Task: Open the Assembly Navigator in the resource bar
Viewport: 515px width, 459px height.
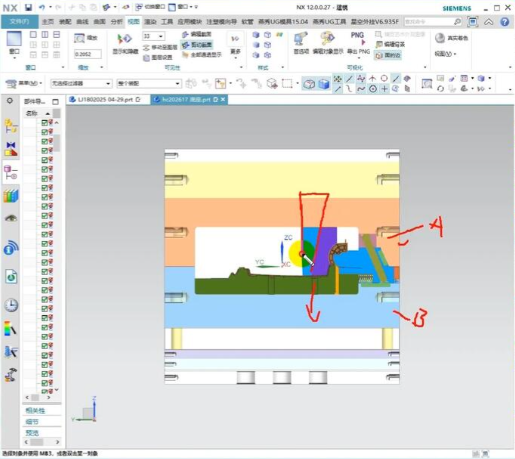Action: [11, 126]
